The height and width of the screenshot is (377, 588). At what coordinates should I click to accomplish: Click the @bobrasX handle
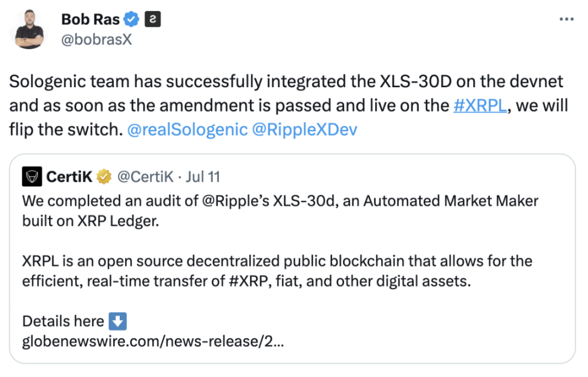tap(96, 41)
